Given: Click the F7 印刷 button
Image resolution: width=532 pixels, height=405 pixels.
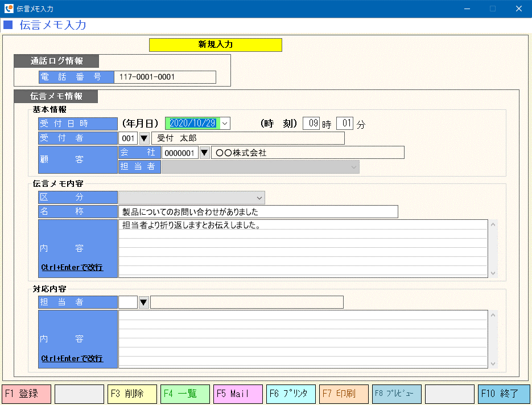Looking at the screenshot, I should click(344, 394).
